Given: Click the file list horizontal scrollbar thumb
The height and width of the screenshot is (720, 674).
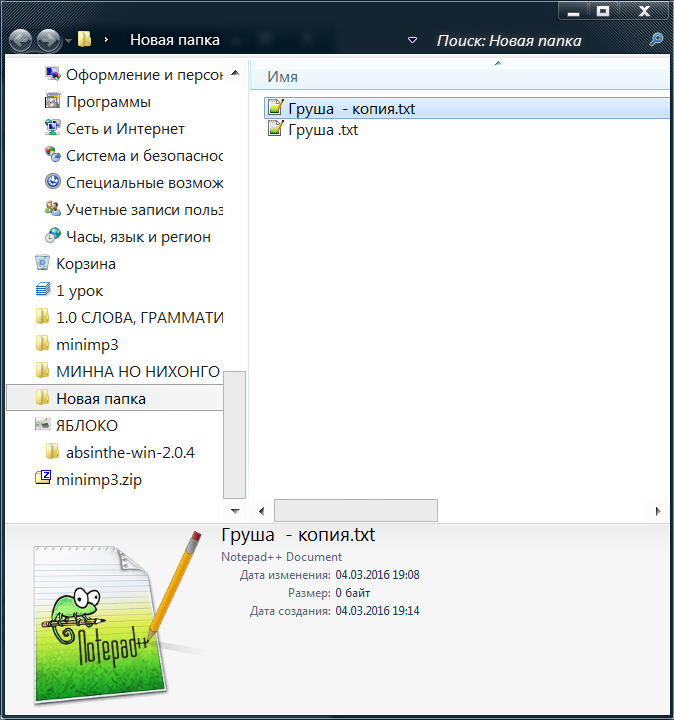Looking at the screenshot, I should [x=356, y=511].
